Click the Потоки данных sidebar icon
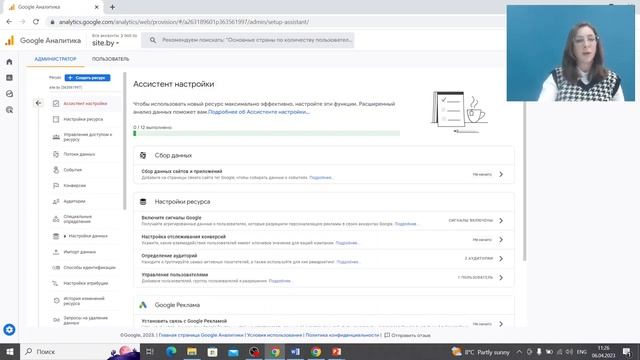 click(x=56, y=154)
